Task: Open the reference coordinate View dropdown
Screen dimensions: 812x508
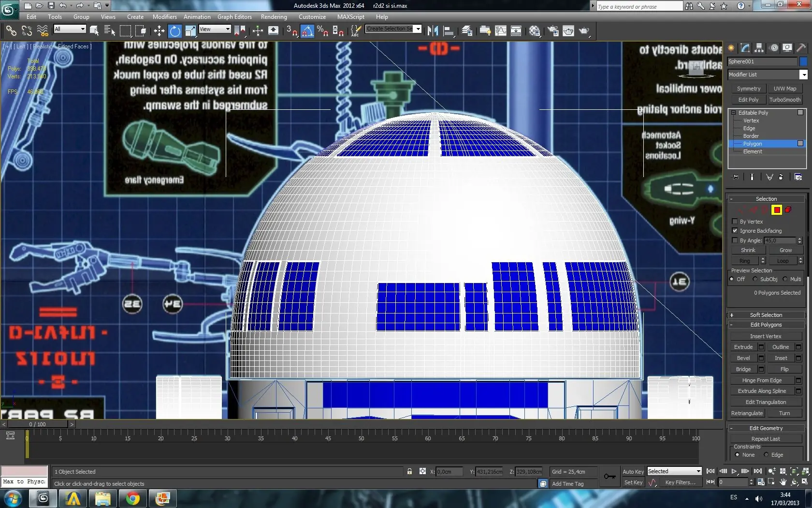Action: (x=215, y=29)
